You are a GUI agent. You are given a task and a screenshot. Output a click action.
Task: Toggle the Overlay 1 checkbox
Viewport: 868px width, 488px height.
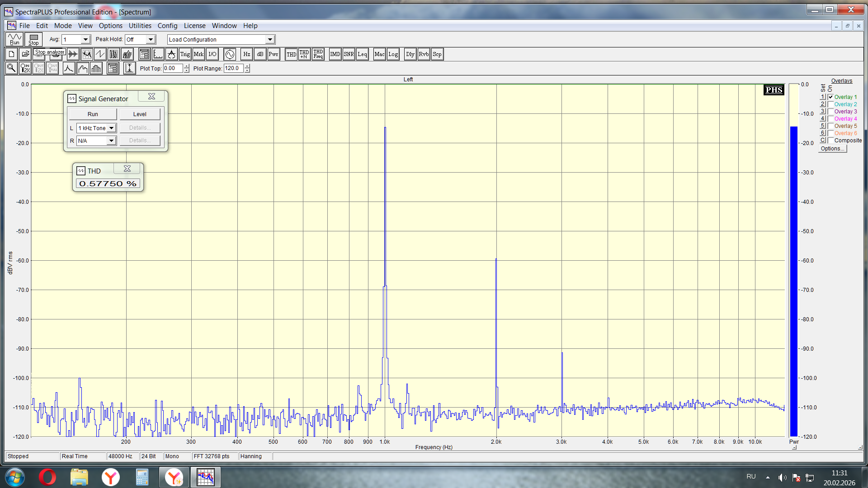tap(831, 97)
